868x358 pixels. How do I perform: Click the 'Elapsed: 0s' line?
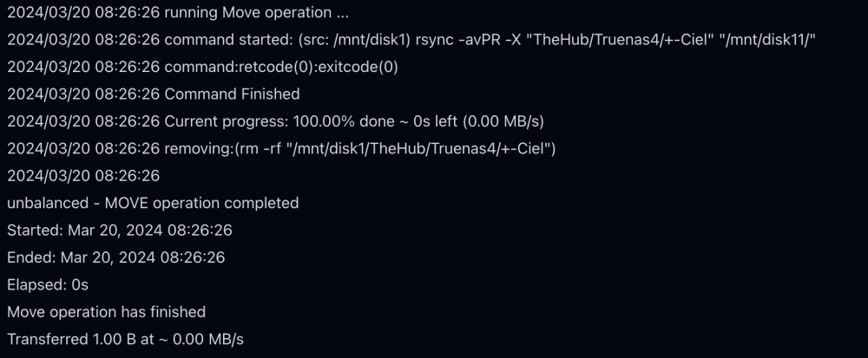pos(48,284)
